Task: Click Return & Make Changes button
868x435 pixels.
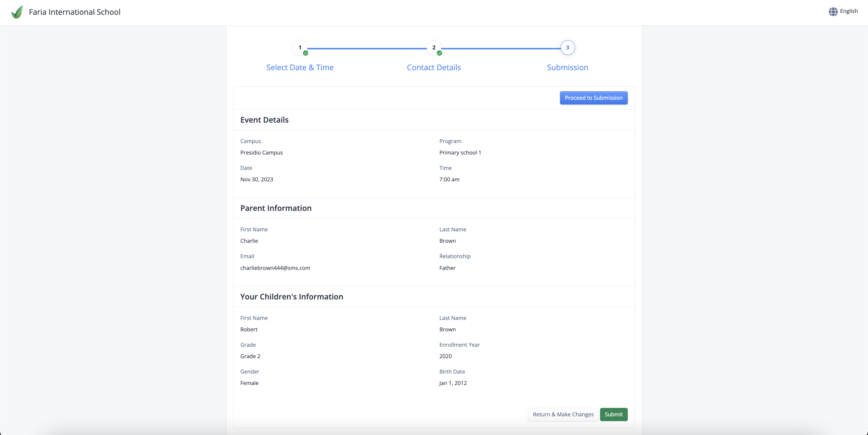Action: pyautogui.click(x=563, y=414)
